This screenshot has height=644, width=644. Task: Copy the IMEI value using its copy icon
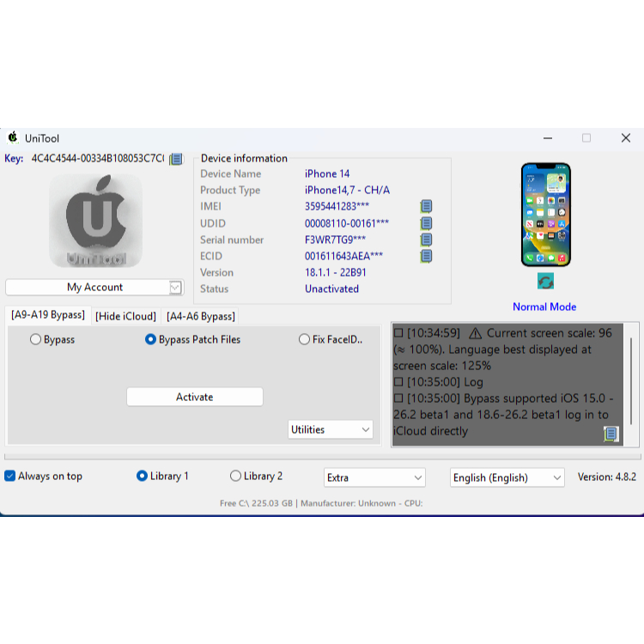[x=426, y=206]
